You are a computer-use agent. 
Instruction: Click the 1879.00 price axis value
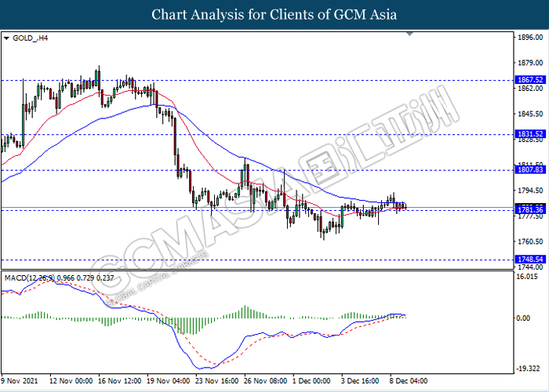[531, 63]
